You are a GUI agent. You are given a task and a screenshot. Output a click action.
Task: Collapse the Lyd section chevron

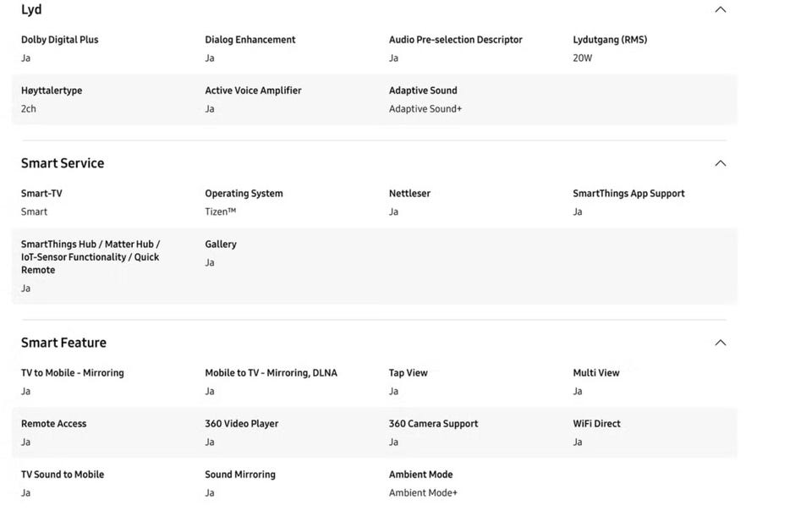(x=720, y=10)
